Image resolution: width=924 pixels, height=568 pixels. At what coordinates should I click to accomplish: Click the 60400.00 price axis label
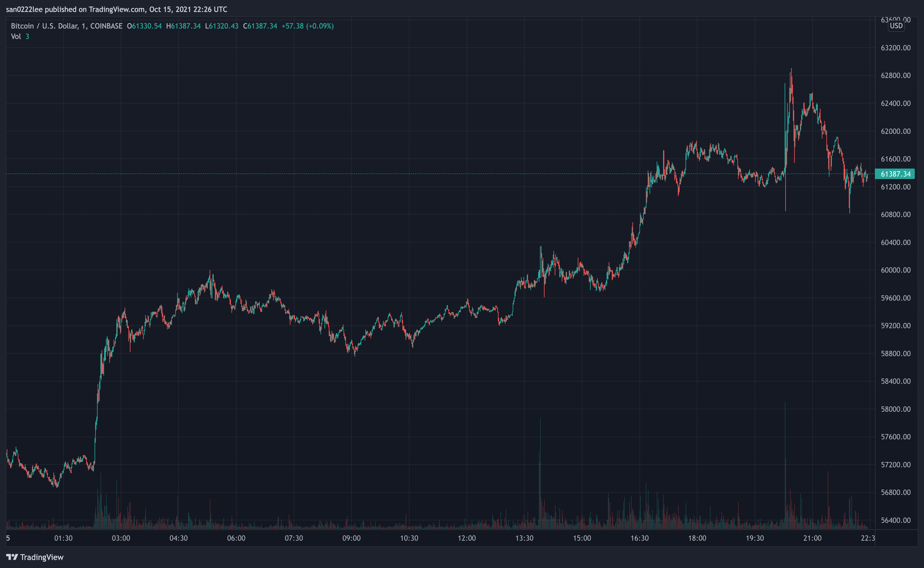click(x=896, y=242)
